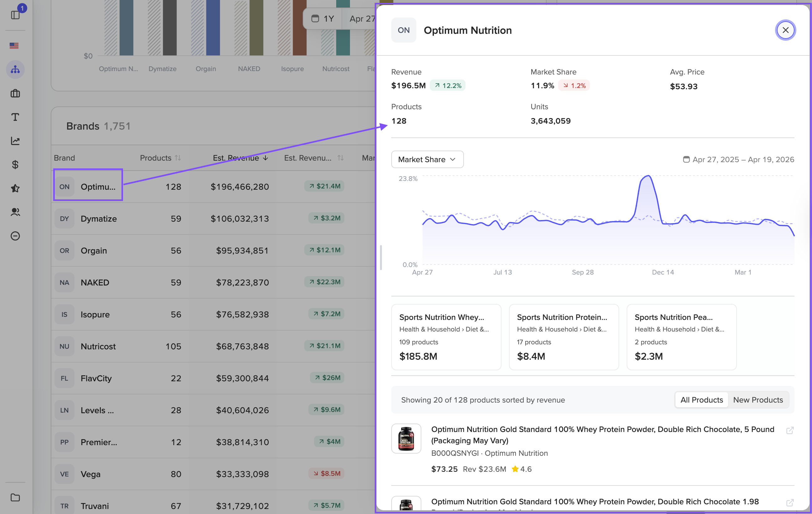
Task: Open Sports Nutrition Pea category card
Action: pos(681,337)
